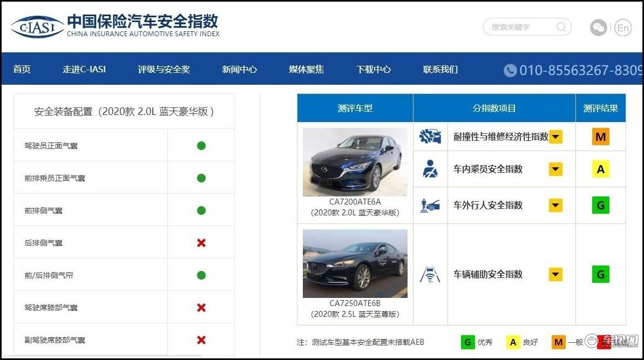This screenshot has width=644, height=360.
Task: Open the 联系我们 menu
Action: pyautogui.click(x=440, y=70)
